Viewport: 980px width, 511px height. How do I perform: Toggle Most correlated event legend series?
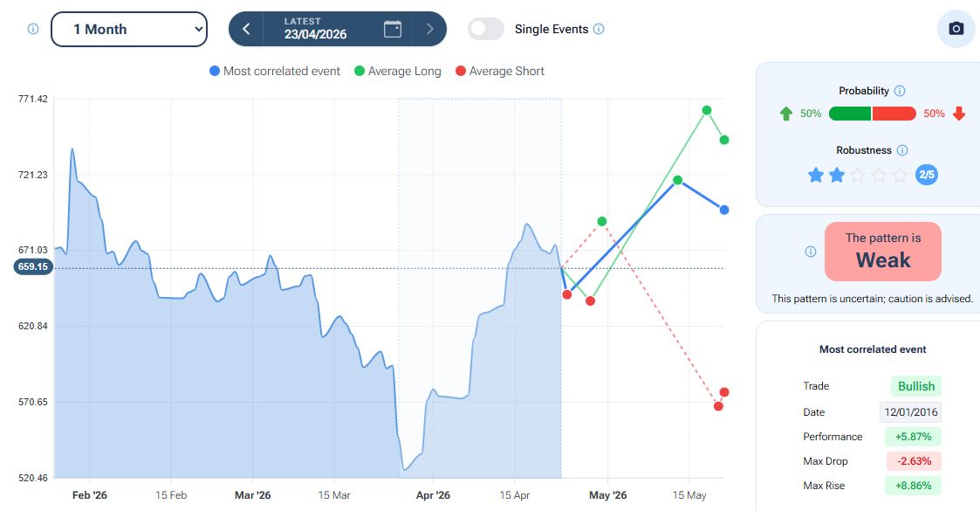[x=275, y=71]
